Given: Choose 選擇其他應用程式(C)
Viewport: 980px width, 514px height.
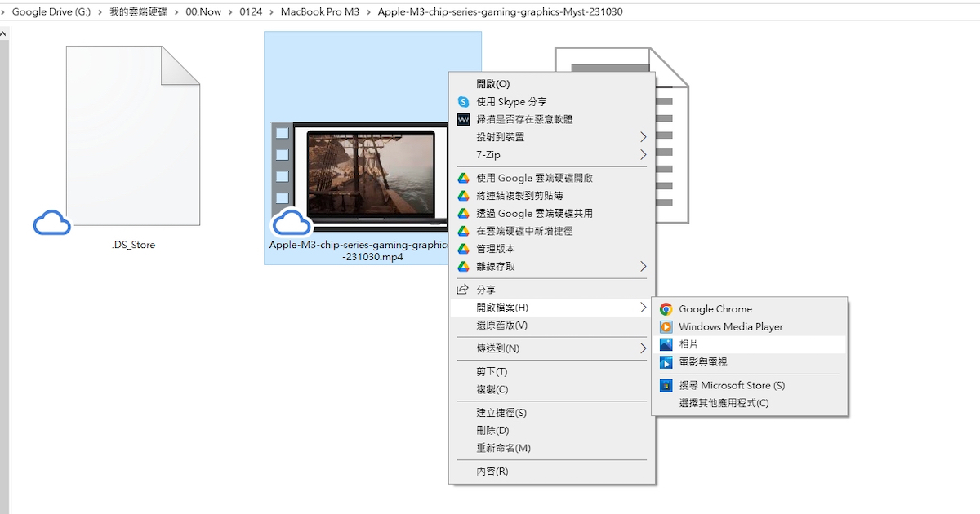Looking at the screenshot, I should click(x=750, y=403).
